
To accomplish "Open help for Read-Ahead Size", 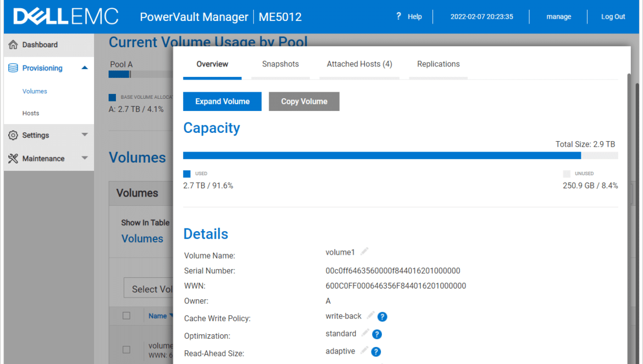I will coord(376,352).
